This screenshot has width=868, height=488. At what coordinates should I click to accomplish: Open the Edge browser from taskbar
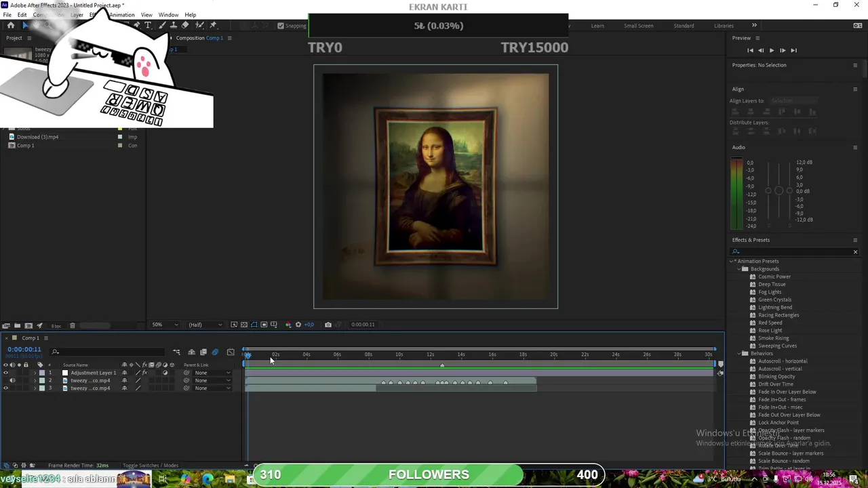(208, 479)
